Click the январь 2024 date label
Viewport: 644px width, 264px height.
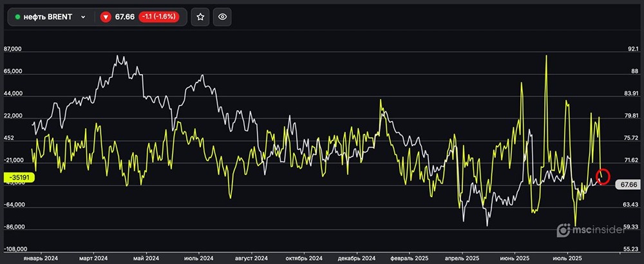point(40,258)
